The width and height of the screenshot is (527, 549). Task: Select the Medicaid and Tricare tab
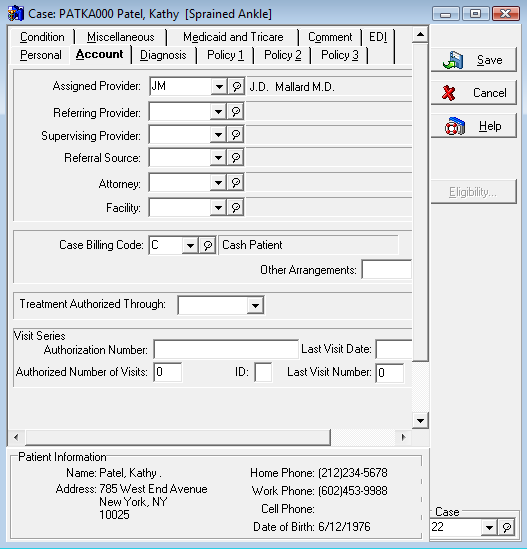point(233,37)
